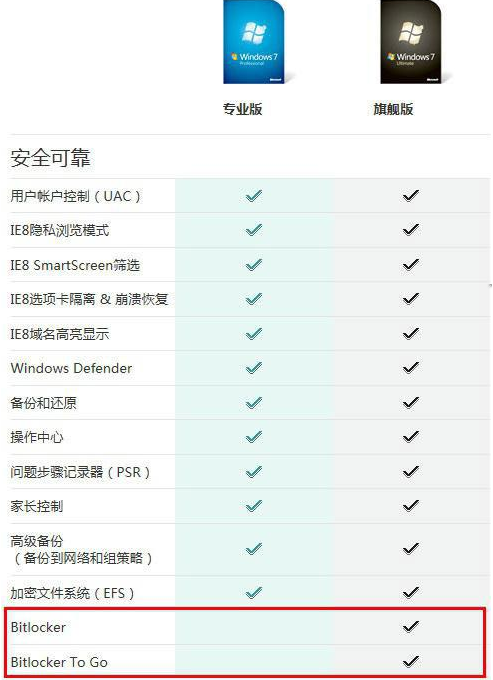Image resolution: width=493 pixels, height=680 pixels.
Task: Select the IE8选项卡隔离 & 崩溃恢复 label
Action: (x=89, y=299)
